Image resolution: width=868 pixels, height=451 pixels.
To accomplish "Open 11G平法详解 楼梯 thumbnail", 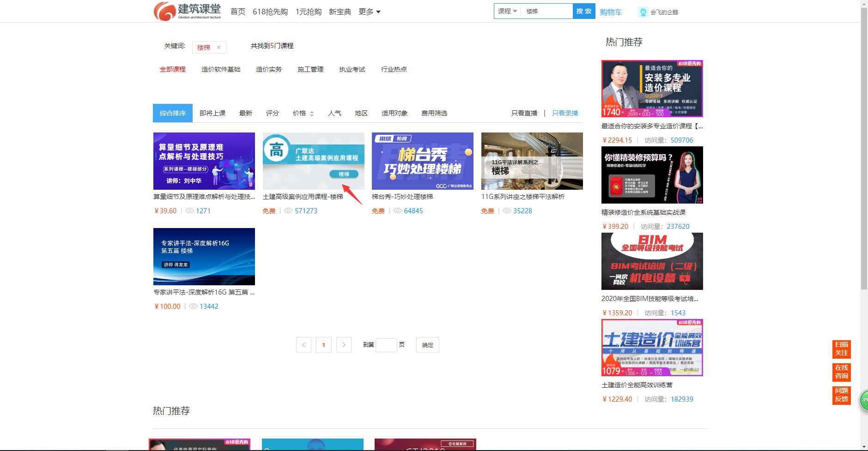I will coord(532,161).
